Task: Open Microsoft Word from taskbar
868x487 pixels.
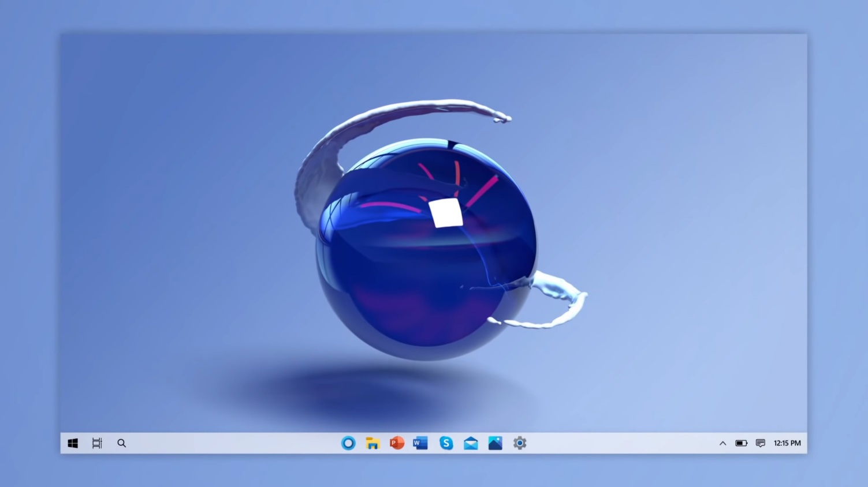Action: (x=420, y=443)
